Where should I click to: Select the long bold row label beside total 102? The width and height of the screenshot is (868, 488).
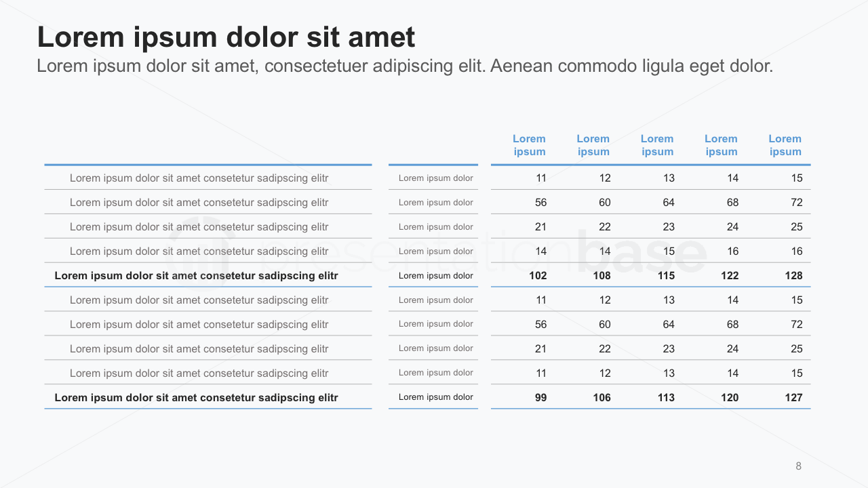tap(196, 276)
